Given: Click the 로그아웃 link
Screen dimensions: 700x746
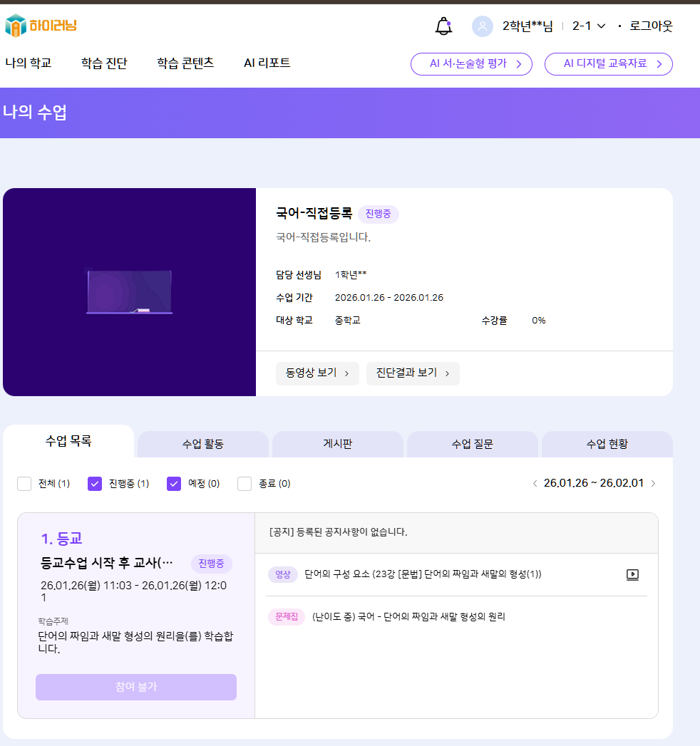Looking at the screenshot, I should pos(651,26).
